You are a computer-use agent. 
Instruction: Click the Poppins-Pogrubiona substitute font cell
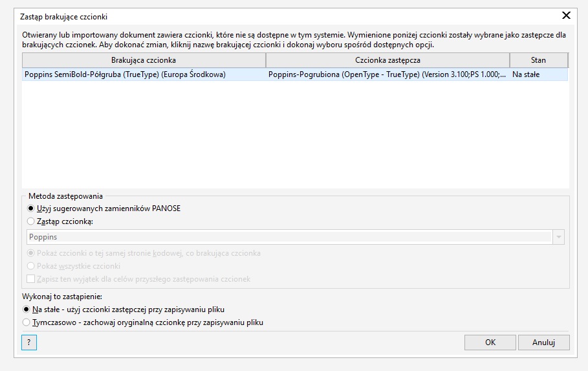coord(387,74)
